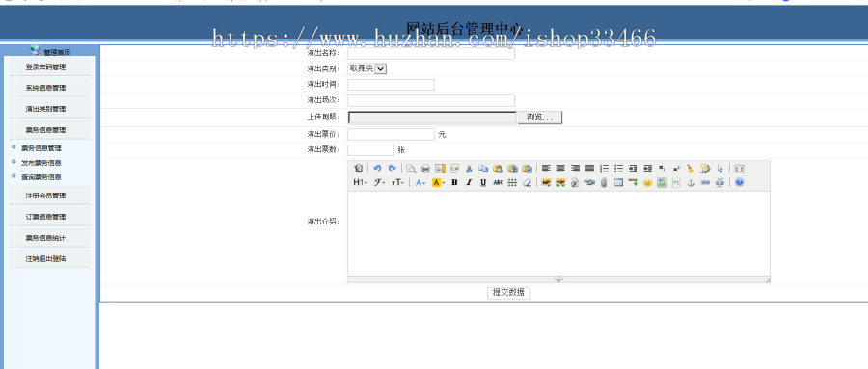Click the 浏览... browse button
The image size is (868, 369).
[x=540, y=118]
